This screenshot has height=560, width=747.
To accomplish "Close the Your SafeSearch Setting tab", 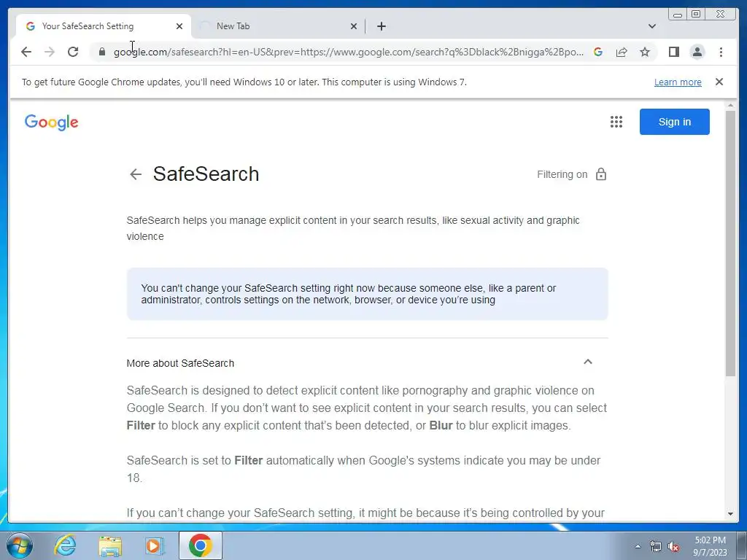I will (x=179, y=26).
